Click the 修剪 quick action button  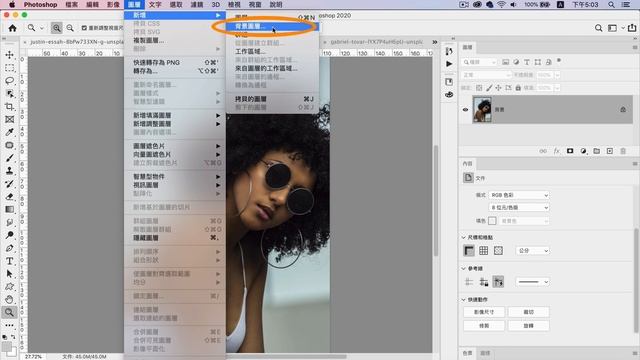(x=484, y=326)
